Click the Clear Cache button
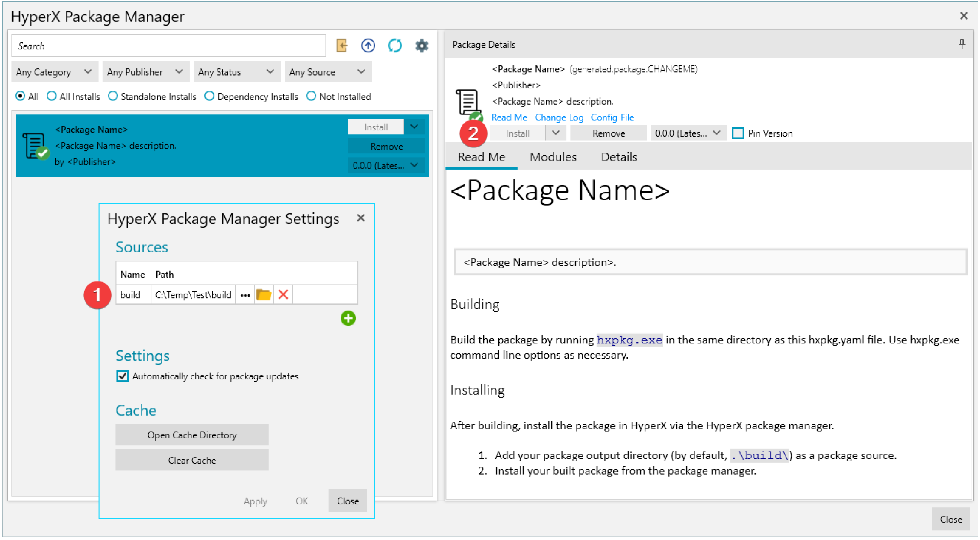Viewport: 980px width, 540px height. (x=192, y=460)
